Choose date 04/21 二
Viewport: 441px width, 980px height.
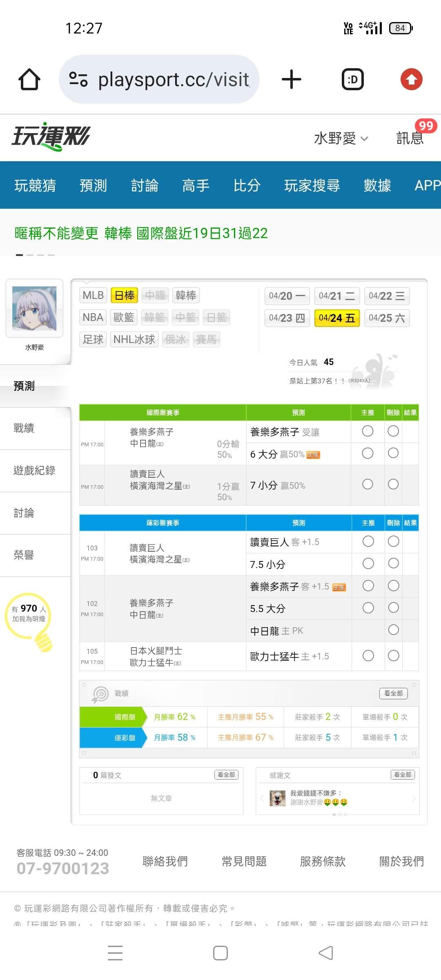(337, 296)
